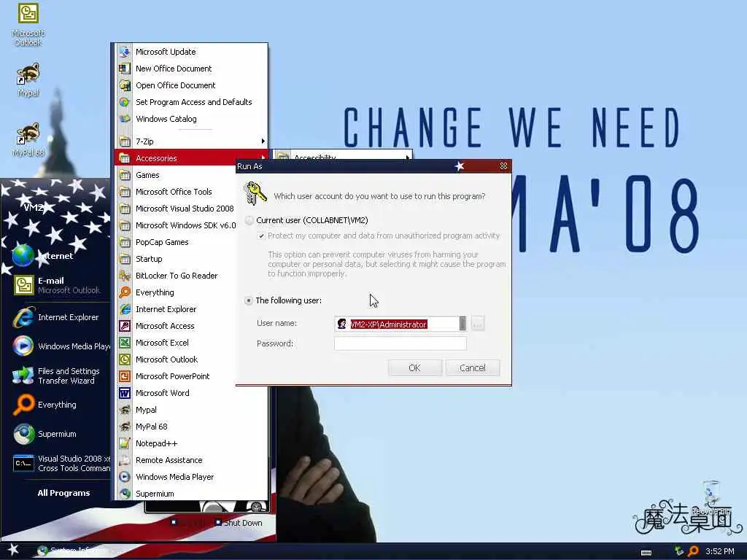Open Files and Settings Transfer Wizard
747x560 pixels.
[55, 376]
